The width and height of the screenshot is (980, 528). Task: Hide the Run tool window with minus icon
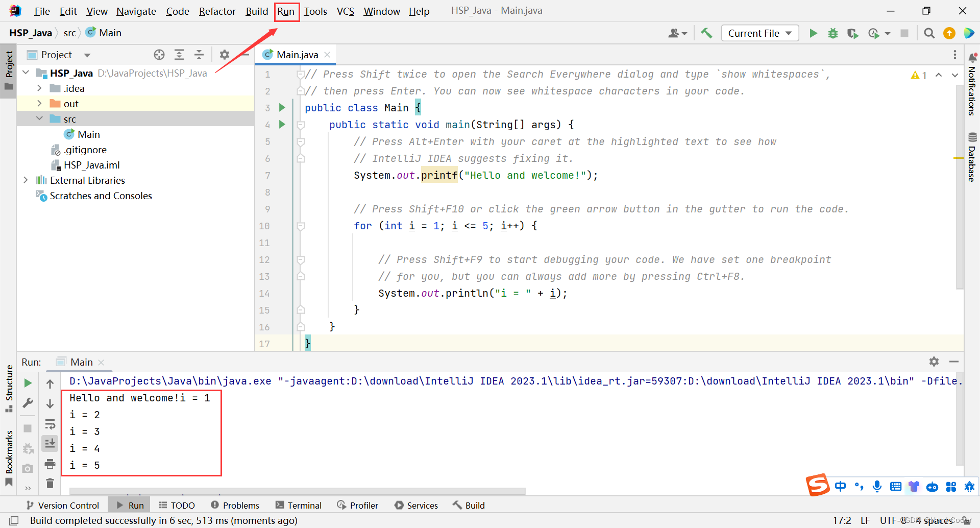[954, 362]
